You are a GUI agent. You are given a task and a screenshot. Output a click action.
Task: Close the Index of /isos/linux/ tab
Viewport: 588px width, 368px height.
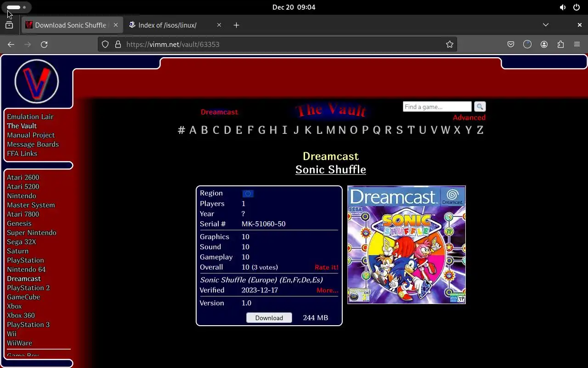coord(219,25)
